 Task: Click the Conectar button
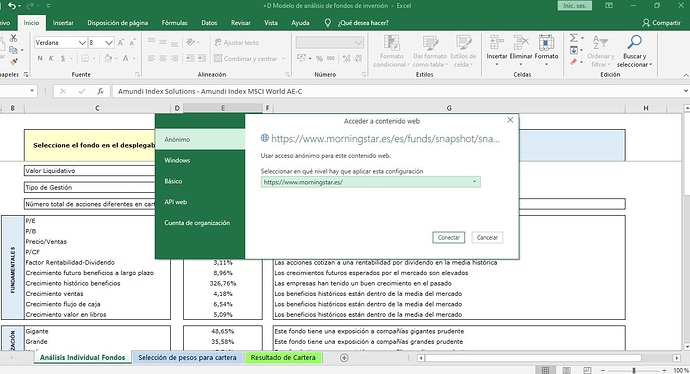point(448,237)
